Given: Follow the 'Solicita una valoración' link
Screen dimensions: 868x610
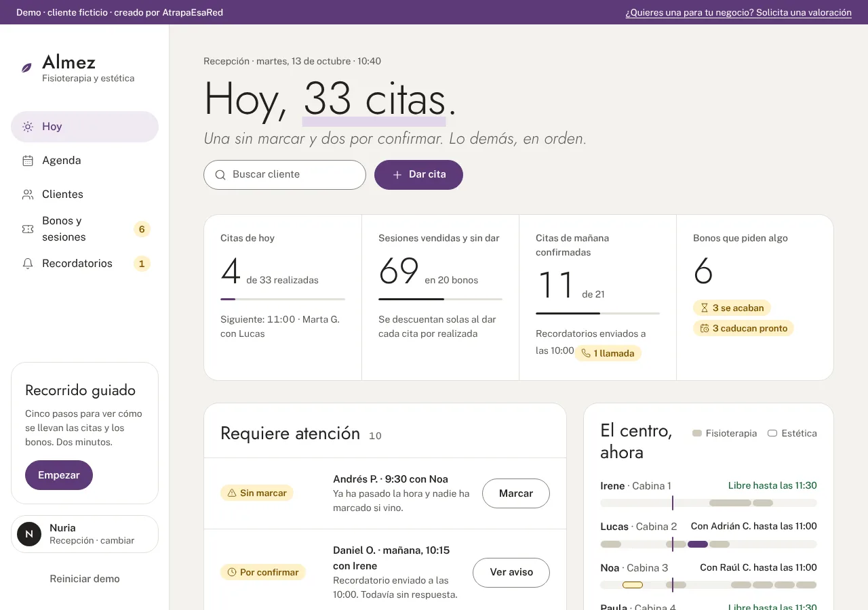Looking at the screenshot, I should [x=738, y=12].
